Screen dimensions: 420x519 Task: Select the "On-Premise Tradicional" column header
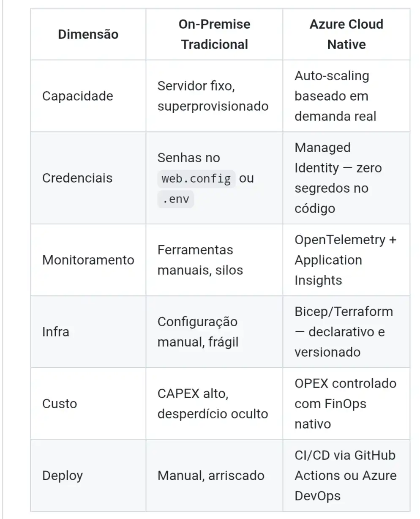coord(214,34)
